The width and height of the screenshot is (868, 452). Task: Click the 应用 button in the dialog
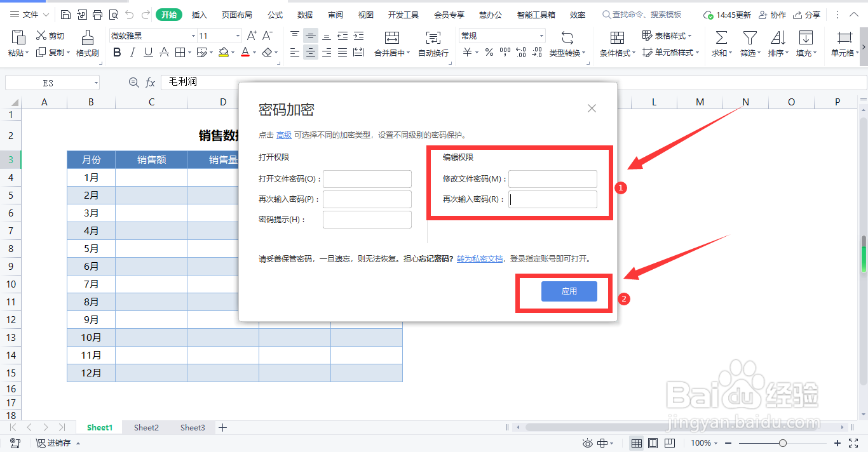pos(569,291)
